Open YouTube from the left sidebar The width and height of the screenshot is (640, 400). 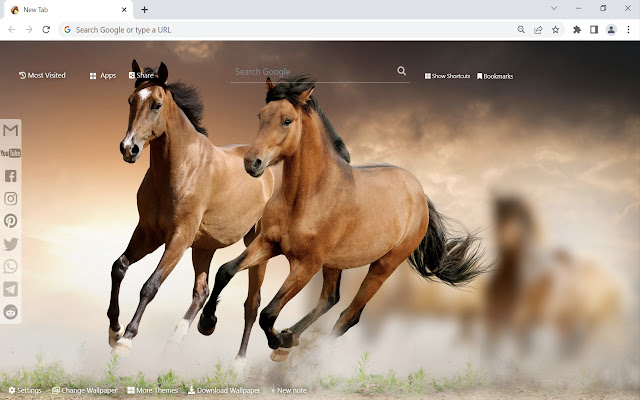[x=11, y=153]
